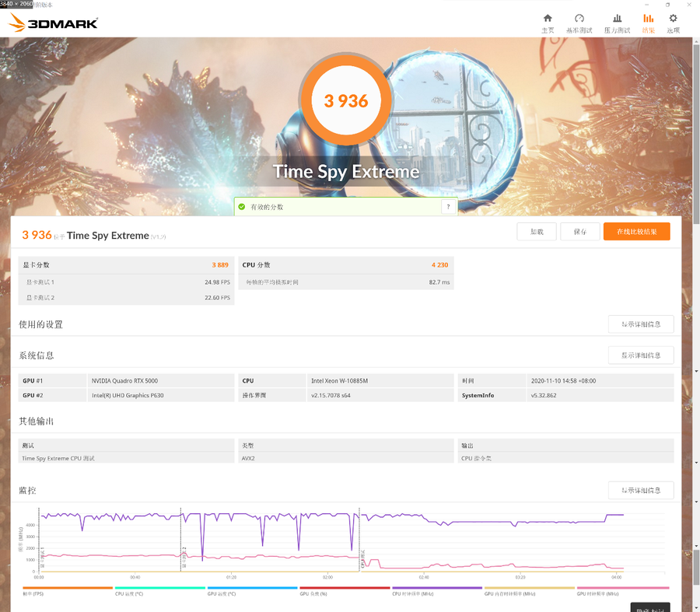Viewport: 700px width, 612px height.
Task: Select the orange Results (结果) icon
Action: [x=648, y=23]
